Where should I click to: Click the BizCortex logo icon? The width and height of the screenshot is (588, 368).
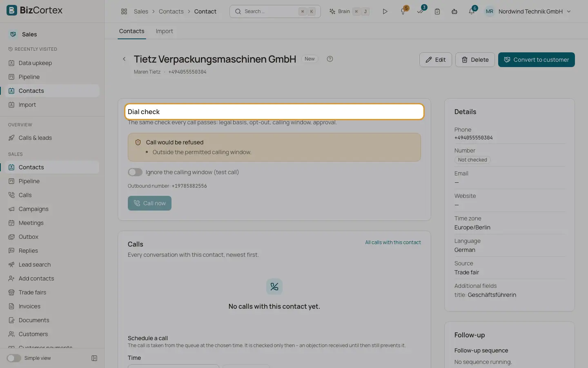[12, 10]
